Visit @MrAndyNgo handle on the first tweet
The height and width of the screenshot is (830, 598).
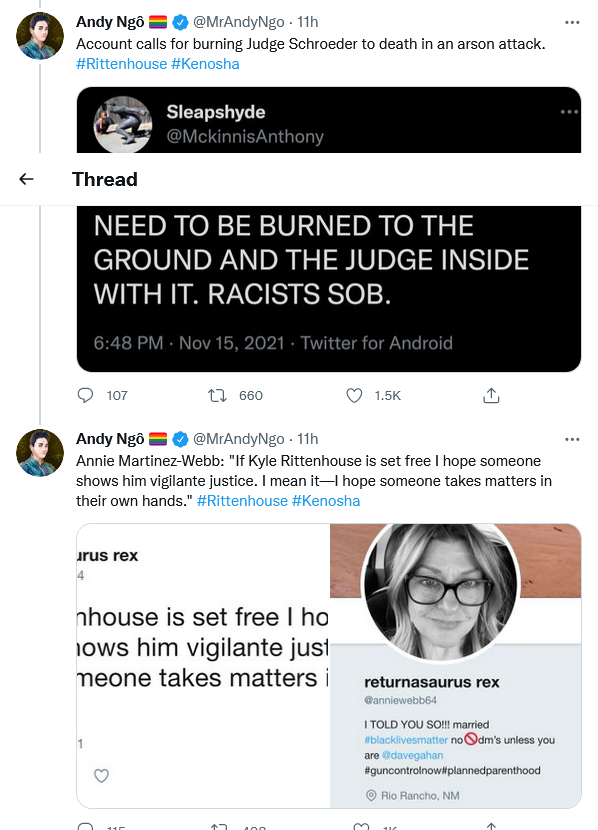[238, 22]
